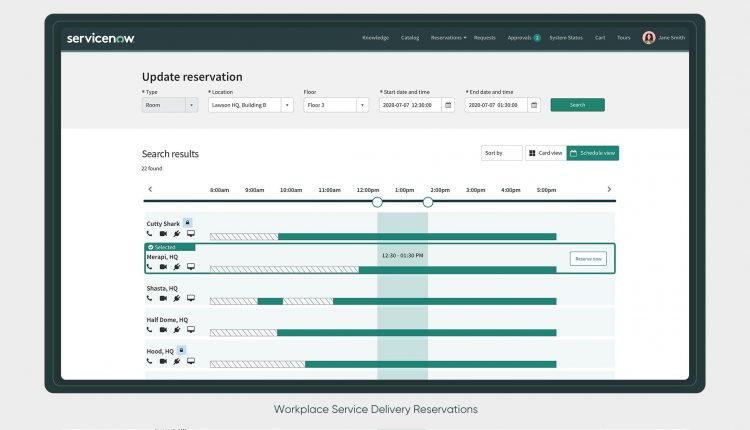This screenshot has height=430, width=750.
Task: Click the monitor icon under Half Dome, HQ
Action: click(x=191, y=330)
